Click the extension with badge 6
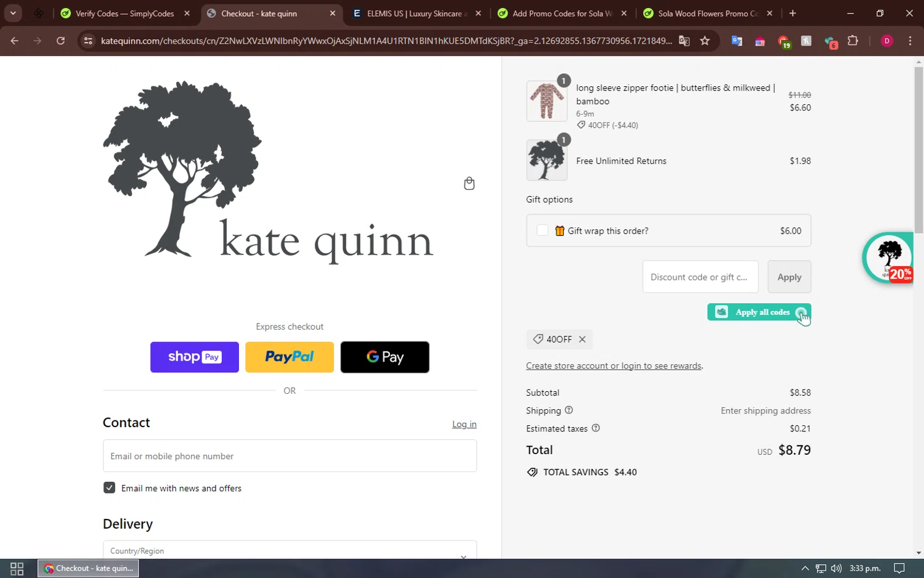 point(830,42)
